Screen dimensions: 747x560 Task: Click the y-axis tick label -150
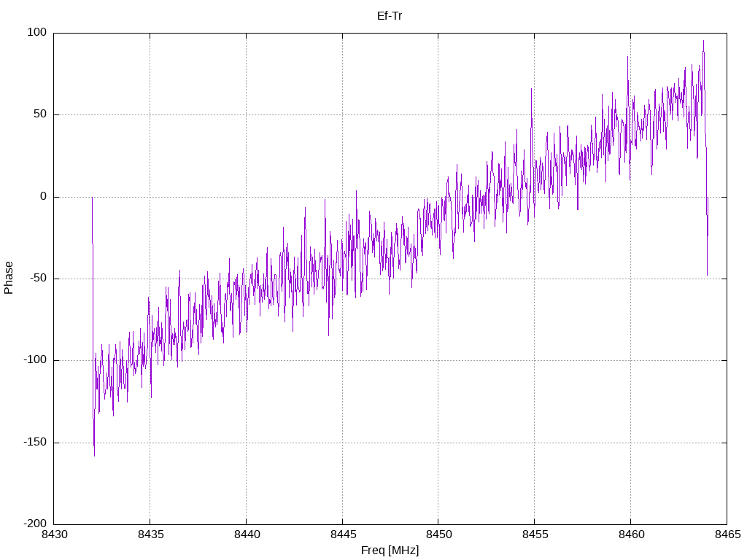[x=35, y=442]
